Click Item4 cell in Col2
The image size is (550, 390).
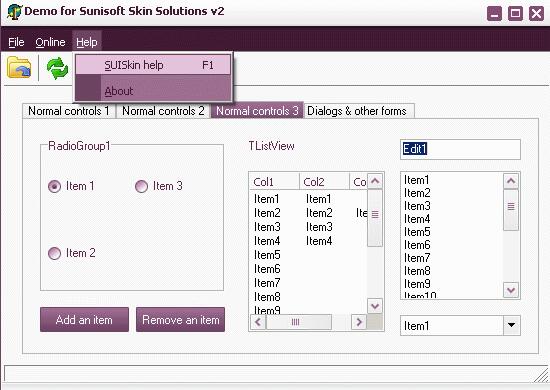click(x=319, y=241)
